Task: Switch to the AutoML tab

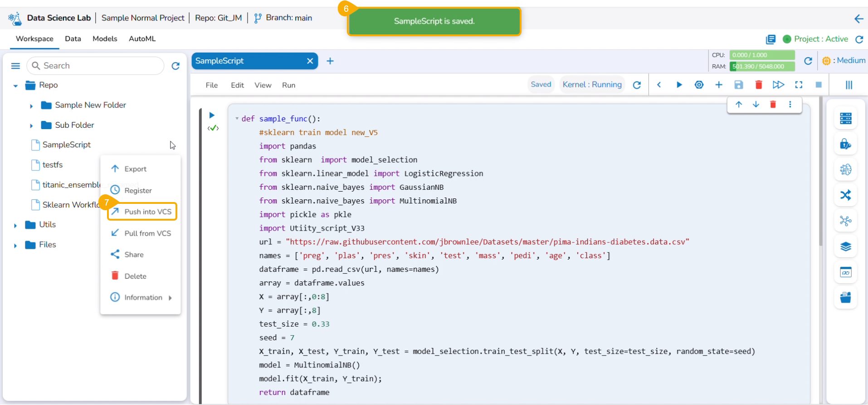Action: pos(142,39)
